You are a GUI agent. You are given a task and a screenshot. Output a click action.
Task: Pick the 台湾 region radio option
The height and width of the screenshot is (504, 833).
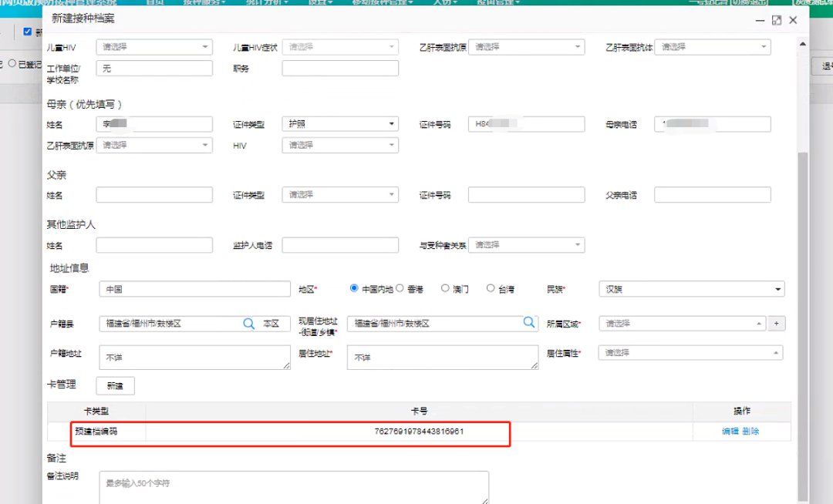point(491,289)
